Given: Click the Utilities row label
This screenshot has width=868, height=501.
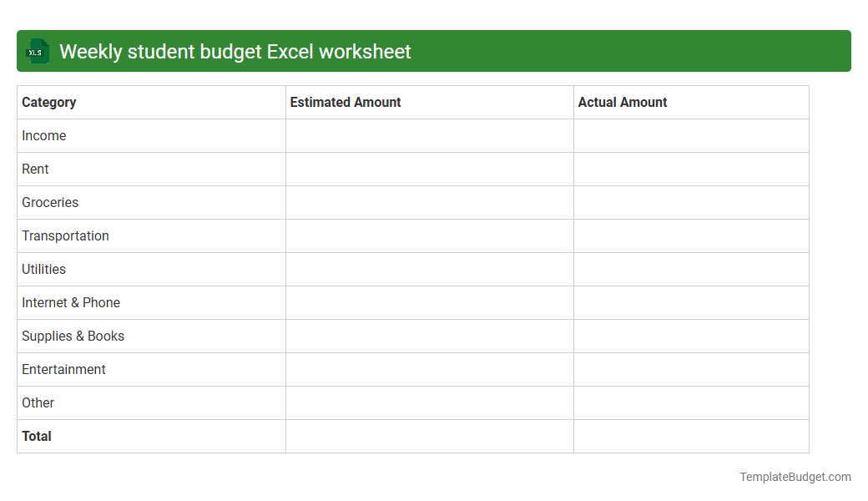Looking at the screenshot, I should (x=42, y=269).
